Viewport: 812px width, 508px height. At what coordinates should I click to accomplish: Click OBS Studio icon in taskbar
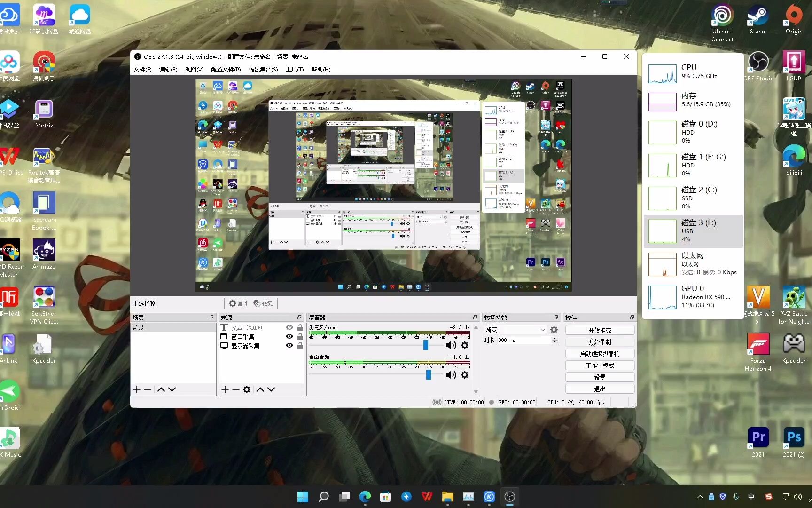pos(510,497)
